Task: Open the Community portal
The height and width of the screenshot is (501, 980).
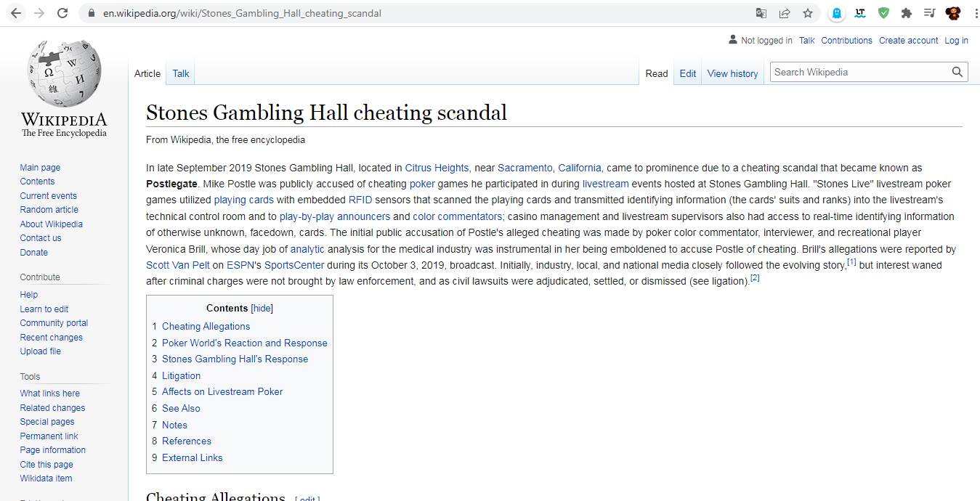Action: pyautogui.click(x=54, y=323)
